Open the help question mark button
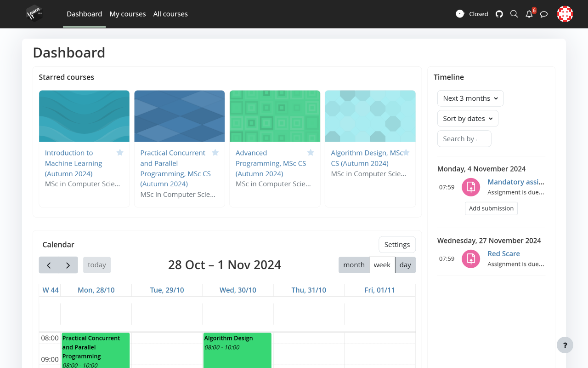 [565, 345]
